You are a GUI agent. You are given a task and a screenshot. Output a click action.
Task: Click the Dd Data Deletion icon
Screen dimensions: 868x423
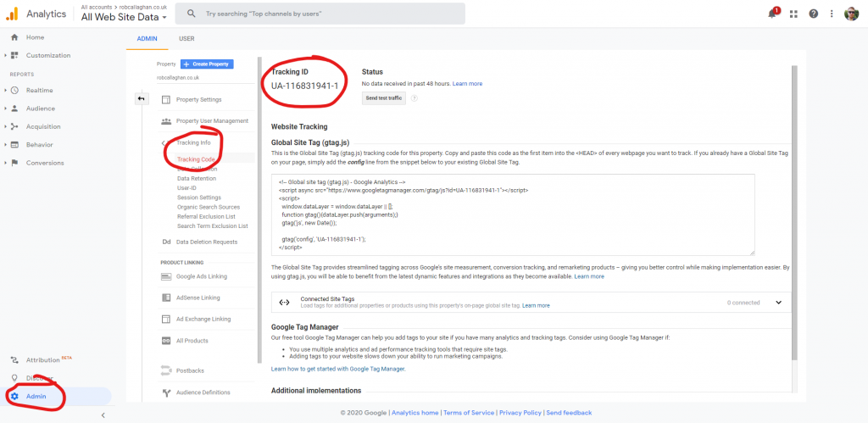[166, 242]
